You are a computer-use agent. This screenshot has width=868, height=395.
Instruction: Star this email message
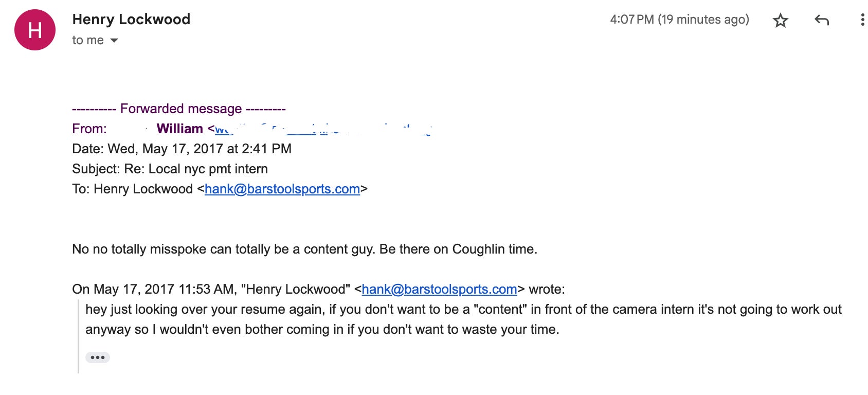[x=780, y=21]
